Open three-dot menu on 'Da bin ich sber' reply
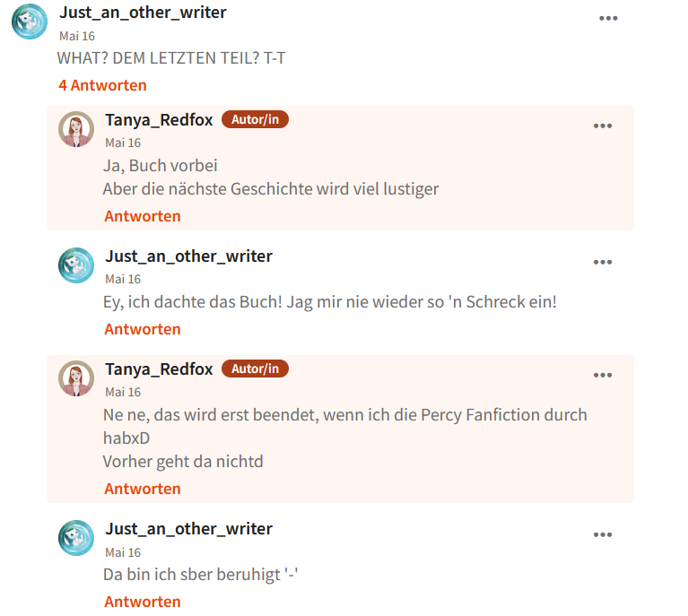Screen dimensions: 688x616 pos(603,534)
